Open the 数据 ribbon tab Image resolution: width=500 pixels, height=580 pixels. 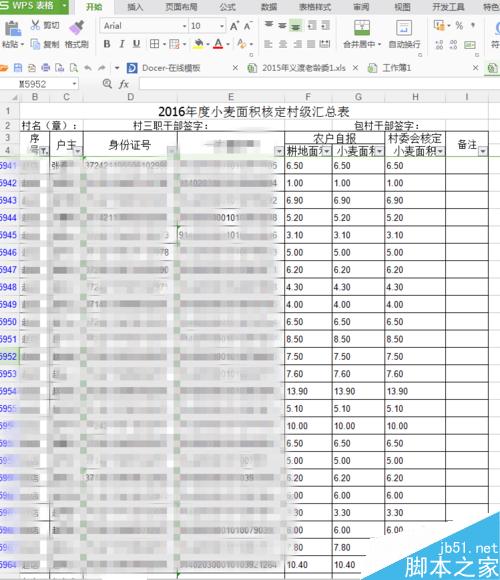(269, 7)
